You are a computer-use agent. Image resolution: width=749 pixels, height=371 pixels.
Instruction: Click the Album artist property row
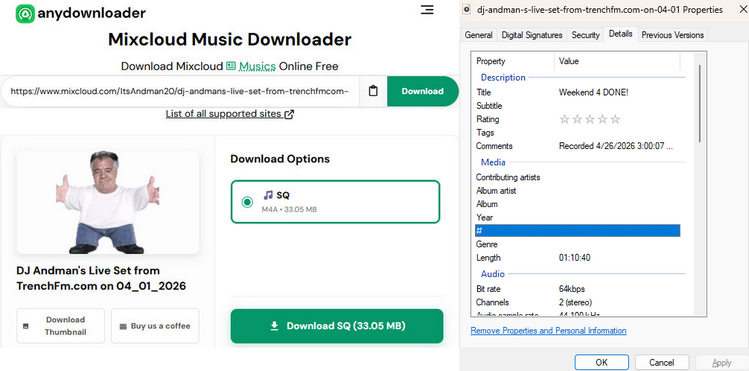(578, 191)
